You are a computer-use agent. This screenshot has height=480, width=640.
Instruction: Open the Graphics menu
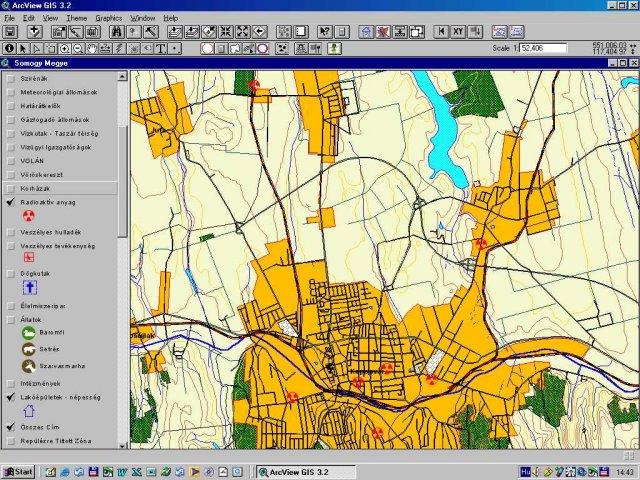pos(108,18)
